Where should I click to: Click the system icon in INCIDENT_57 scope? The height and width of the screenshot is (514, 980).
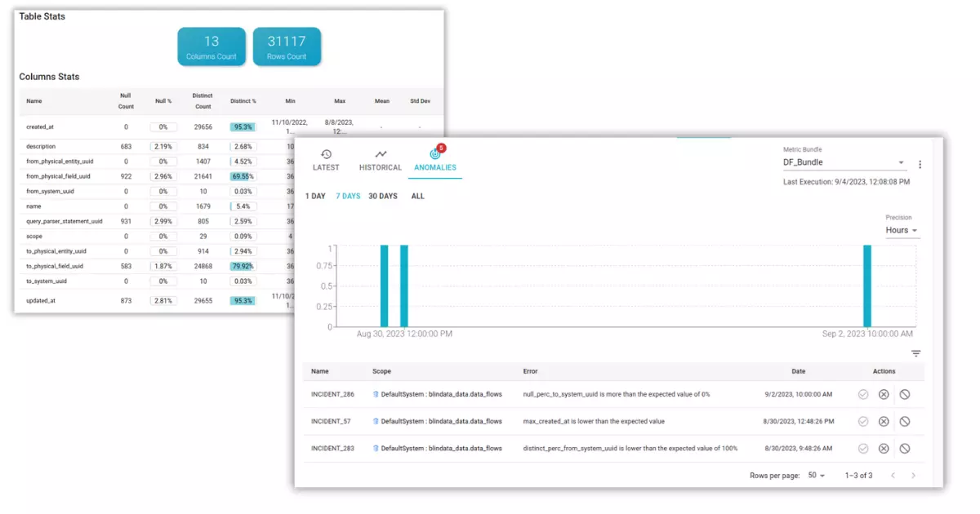(x=376, y=421)
